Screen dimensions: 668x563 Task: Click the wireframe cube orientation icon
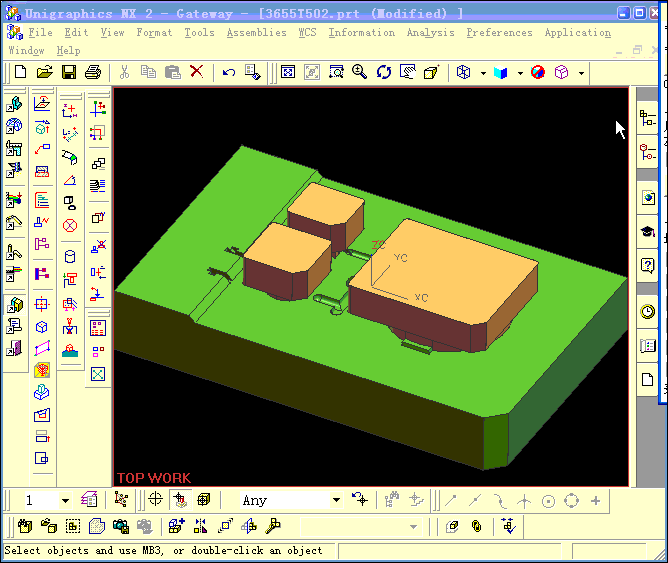pos(464,72)
